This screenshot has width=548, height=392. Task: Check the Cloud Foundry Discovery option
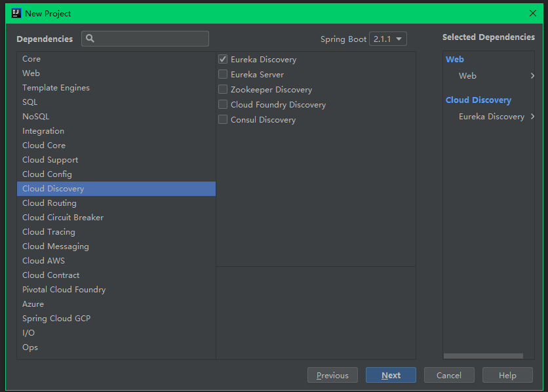223,104
